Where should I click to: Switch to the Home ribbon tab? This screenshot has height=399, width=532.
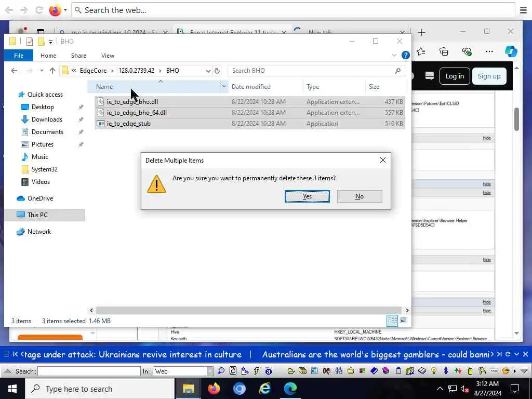click(48, 56)
